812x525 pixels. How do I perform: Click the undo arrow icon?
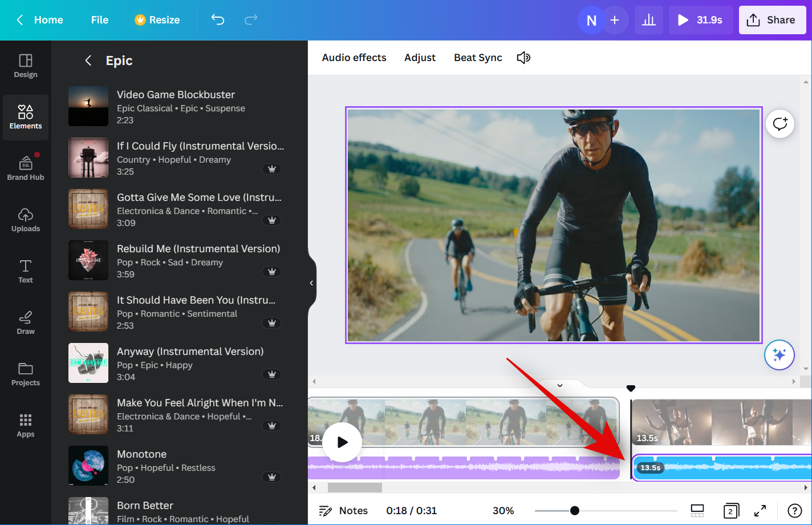tap(217, 20)
